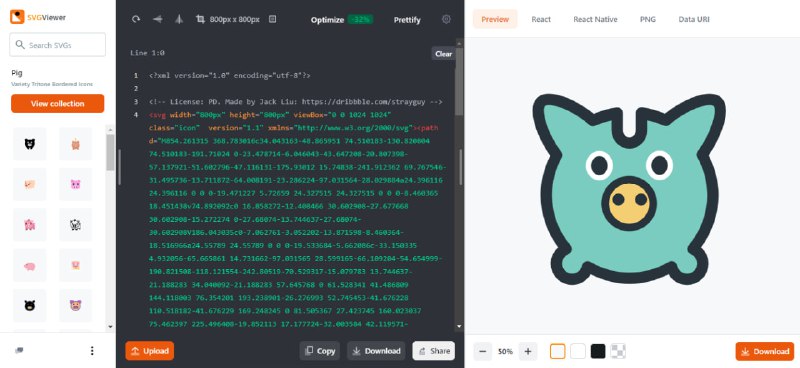This screenshot has width=800, height=368.
Task: Click the Pig title text
Action: (17, 73)
